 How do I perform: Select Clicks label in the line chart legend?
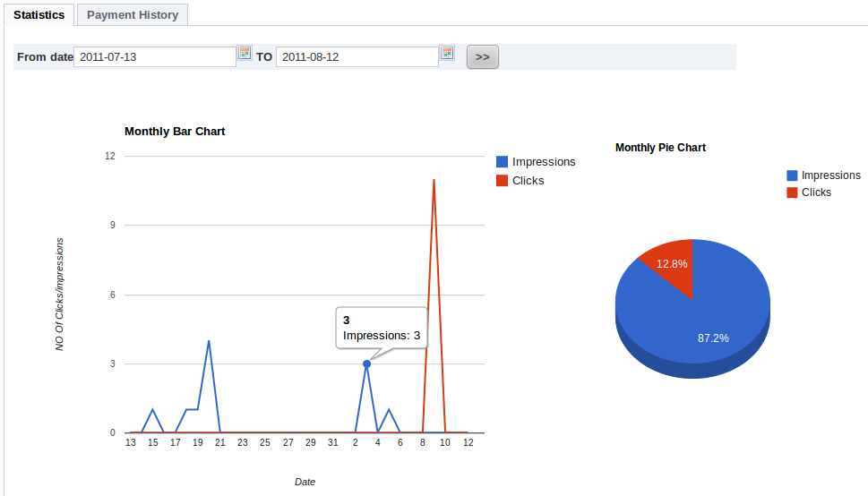coord(529,181)
